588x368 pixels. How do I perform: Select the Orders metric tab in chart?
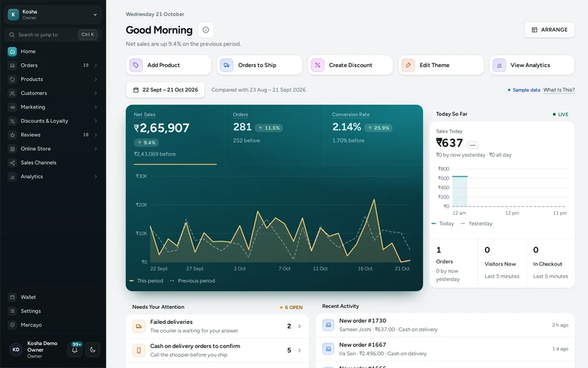click(274, 135)
